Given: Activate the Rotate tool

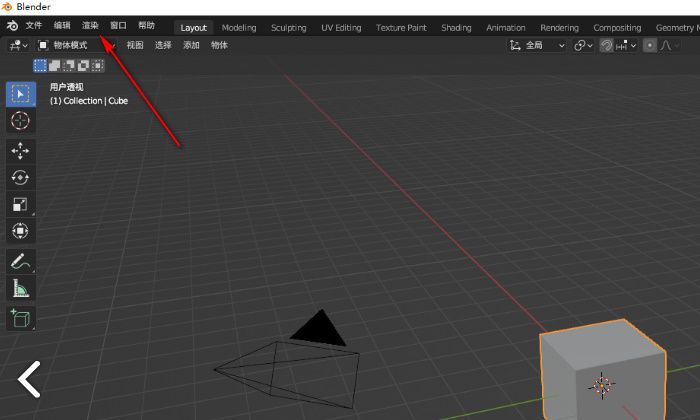Looking at the screenshot, I should point(20,177).
